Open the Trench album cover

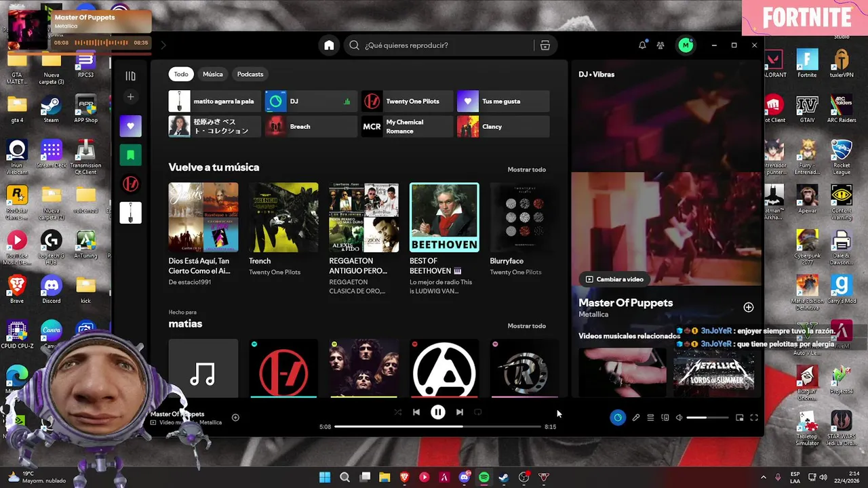(283, 217)
